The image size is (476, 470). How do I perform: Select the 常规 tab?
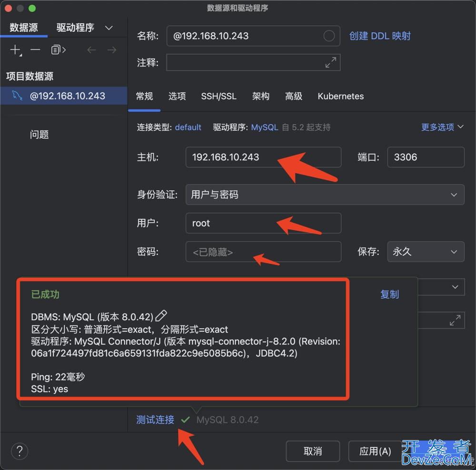pyautogui.click(x=145, y=96)
